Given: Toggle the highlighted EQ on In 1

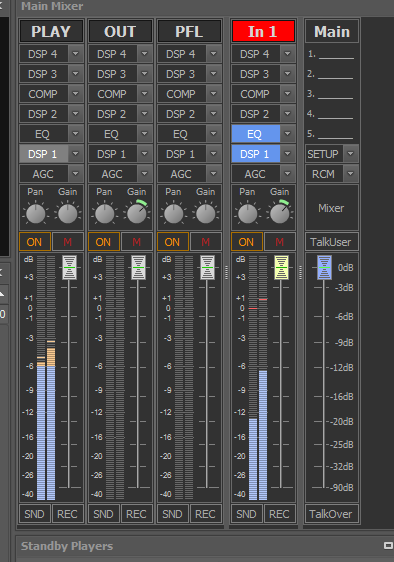Looking at the screenshot, I should 255,134.
